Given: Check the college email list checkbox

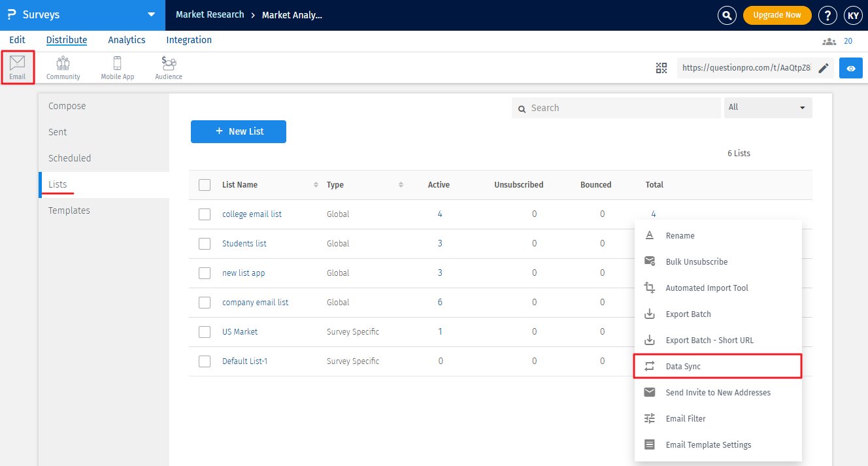Looking at the screenshot, I should 205,214.
